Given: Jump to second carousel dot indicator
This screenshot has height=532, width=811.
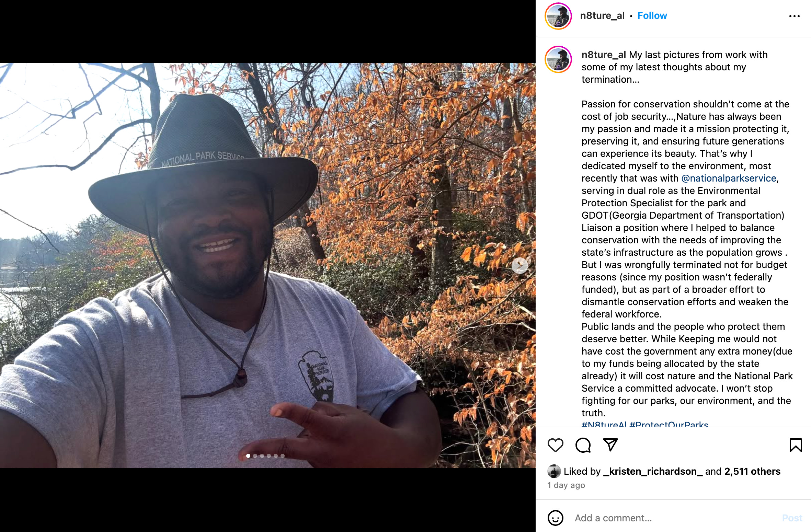Looking at the screenshot, I should tap(255, 456).
